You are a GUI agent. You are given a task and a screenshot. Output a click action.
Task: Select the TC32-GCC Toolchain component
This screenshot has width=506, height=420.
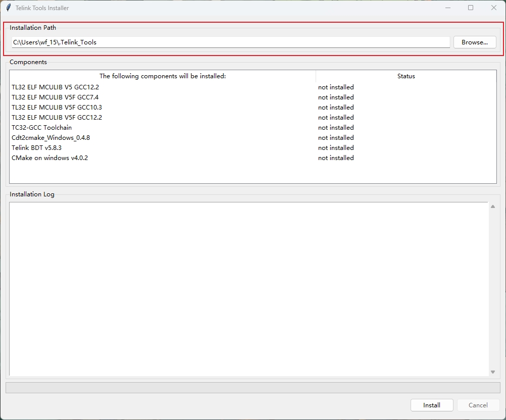pyautogui.click(x=42, y=128)
